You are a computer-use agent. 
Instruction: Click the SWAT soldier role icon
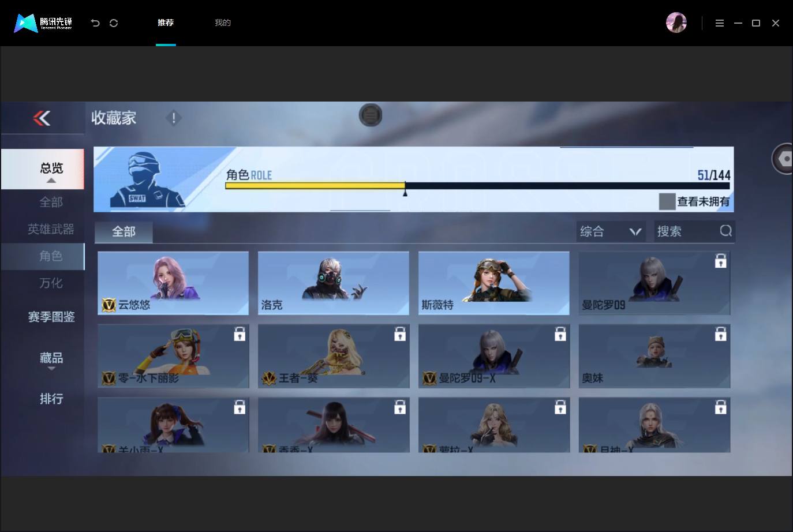(148, 179)
